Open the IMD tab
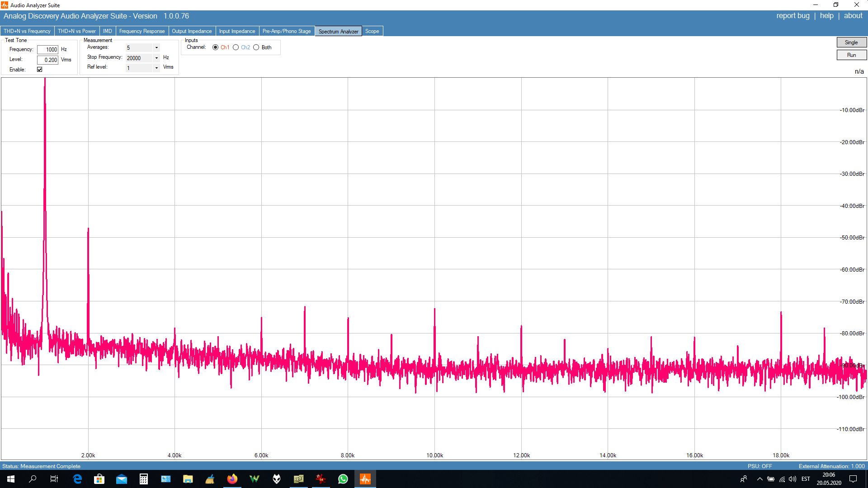 pyautogui.click(x=107, y=31)
